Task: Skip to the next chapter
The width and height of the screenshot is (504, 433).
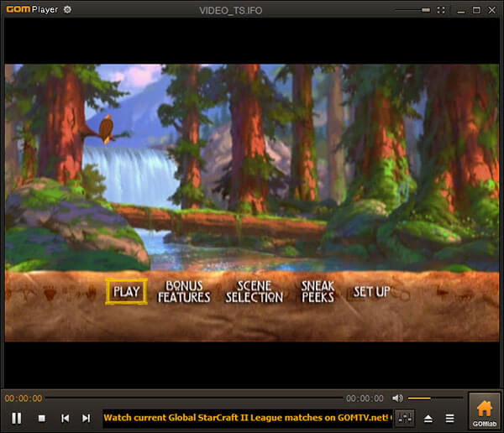Action: click(86, 418)
